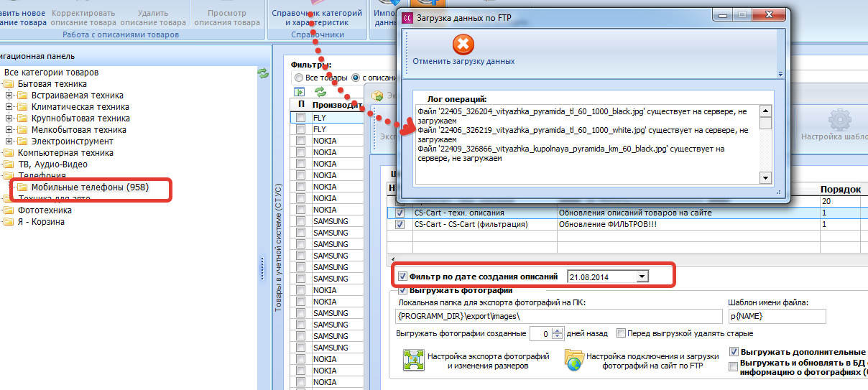Click the FTP dialog title bar app icon
The height and width of the screenshot is (390, 868).
(x=409, y=19)
